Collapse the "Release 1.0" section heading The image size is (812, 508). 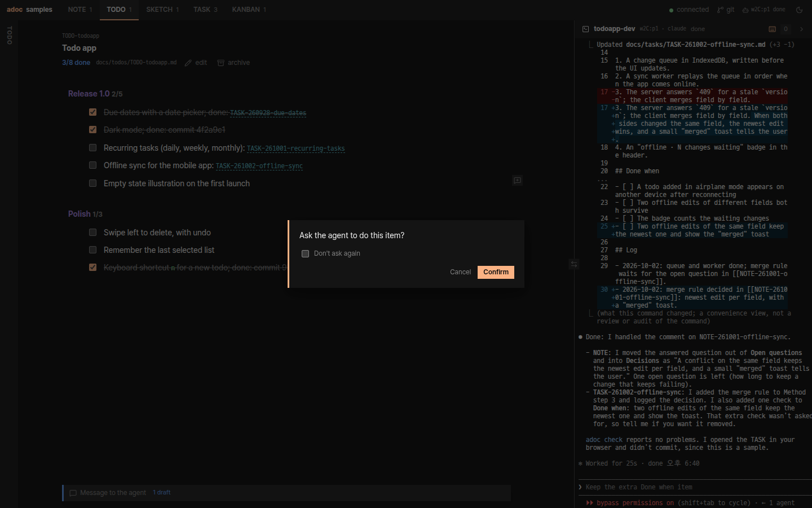pos(89,94)
